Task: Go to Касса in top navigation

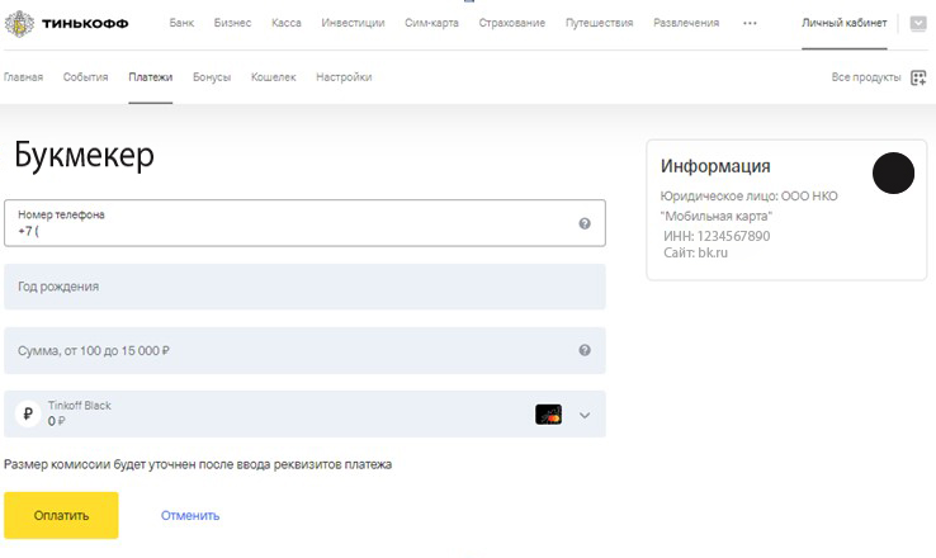Action: [x=286, y=23]
